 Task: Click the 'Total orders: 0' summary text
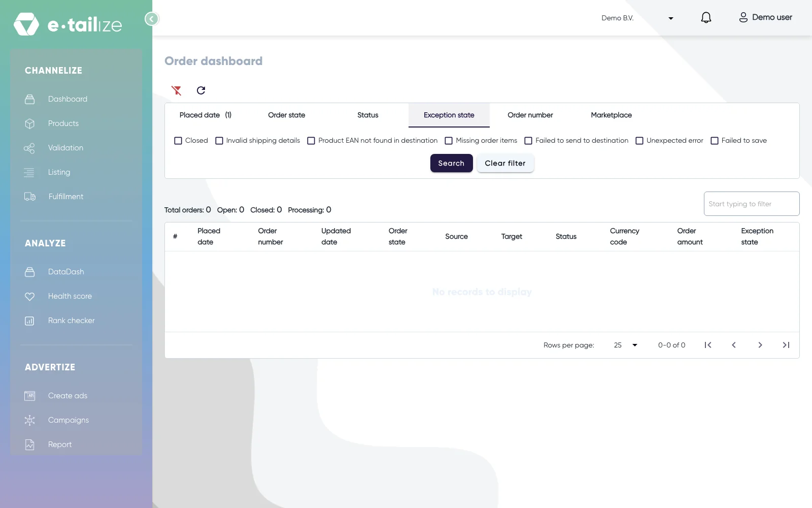click(x=188, y=210)
